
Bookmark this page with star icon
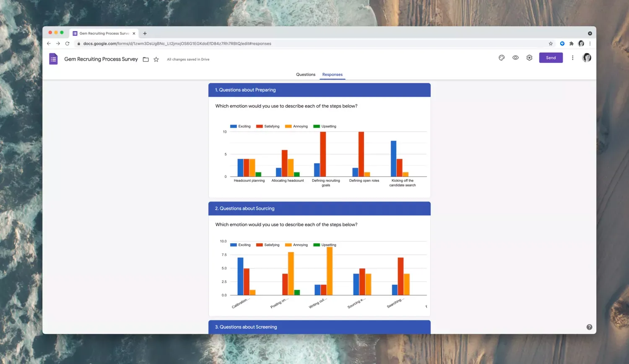pos(551,44)
